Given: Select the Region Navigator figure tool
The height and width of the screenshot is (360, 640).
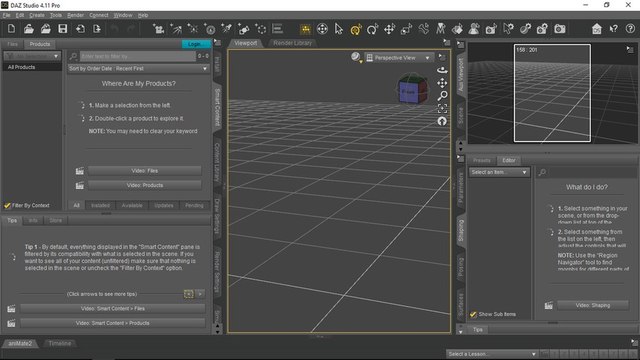Looking at the screenshot, I should pyautogui.click(x=474, y=29).
